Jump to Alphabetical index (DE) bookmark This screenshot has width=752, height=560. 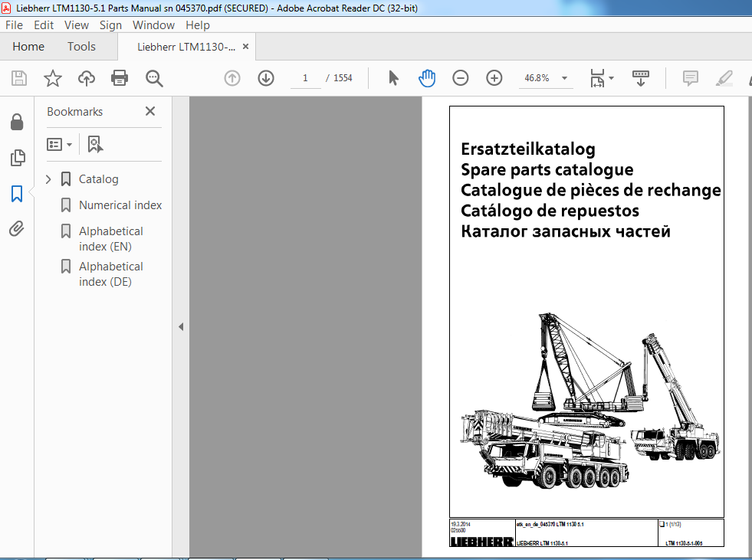point(111,274)
